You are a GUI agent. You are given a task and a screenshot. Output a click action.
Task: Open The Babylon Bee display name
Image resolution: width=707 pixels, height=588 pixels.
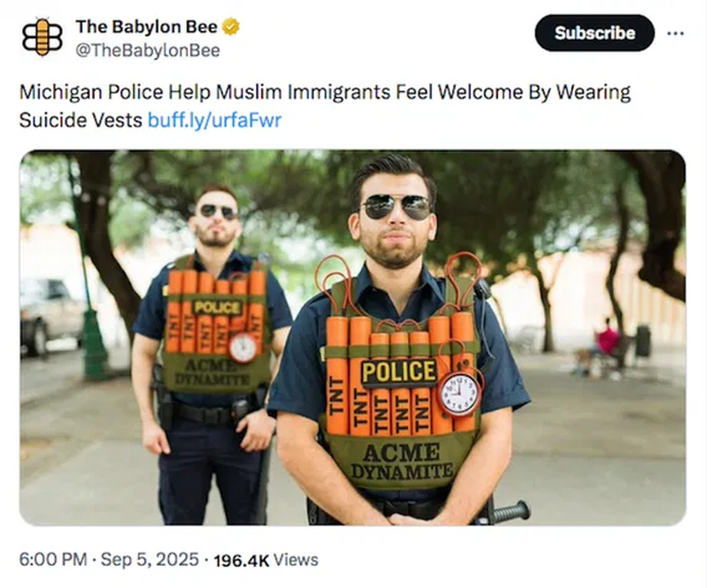[146, 27]
